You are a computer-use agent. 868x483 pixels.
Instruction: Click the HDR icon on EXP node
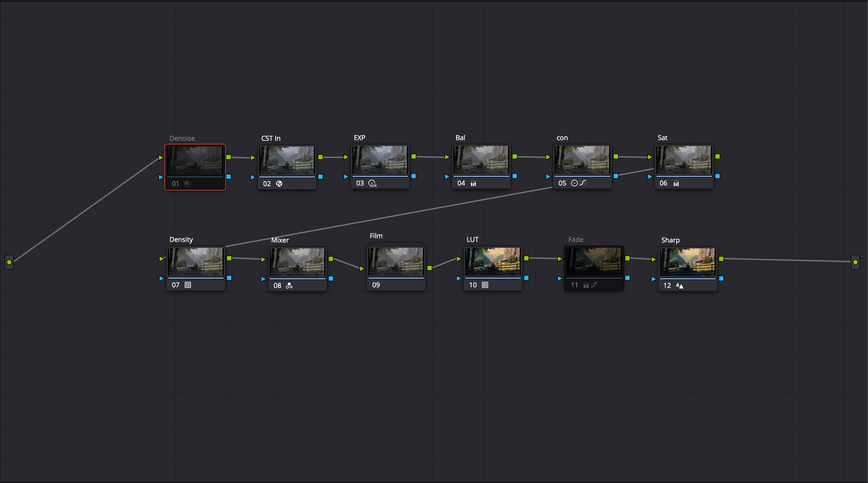click(372, 183)
